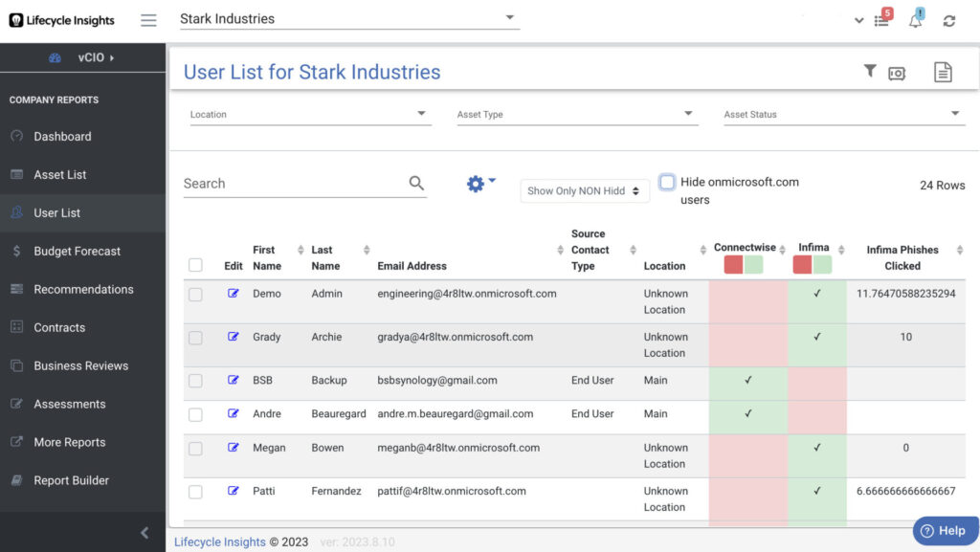
Task: Toggle Hide onmicrosoft.com users checkbox
Action: (667, 182)
